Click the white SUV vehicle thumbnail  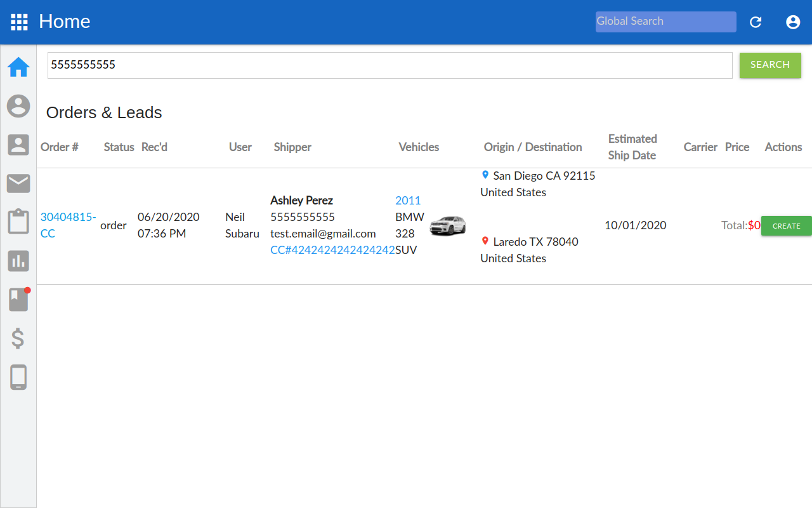[x=448, y=225]
